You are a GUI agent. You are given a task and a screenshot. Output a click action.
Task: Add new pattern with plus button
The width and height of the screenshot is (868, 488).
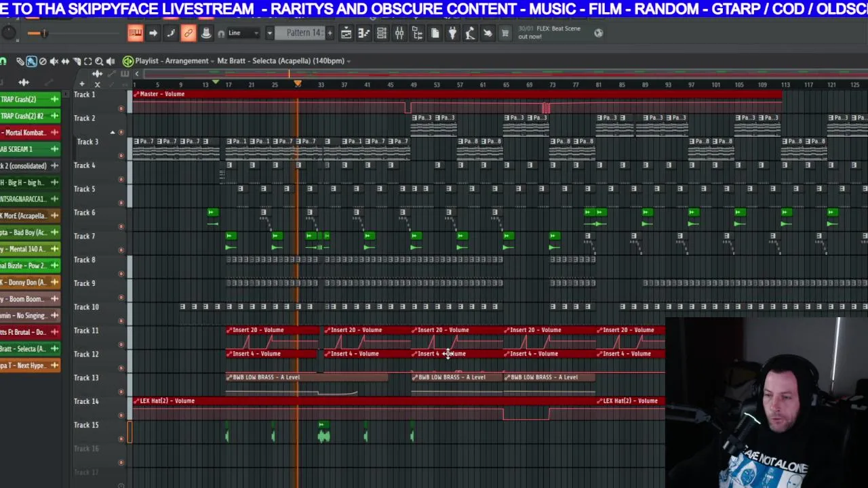point(330,33)
